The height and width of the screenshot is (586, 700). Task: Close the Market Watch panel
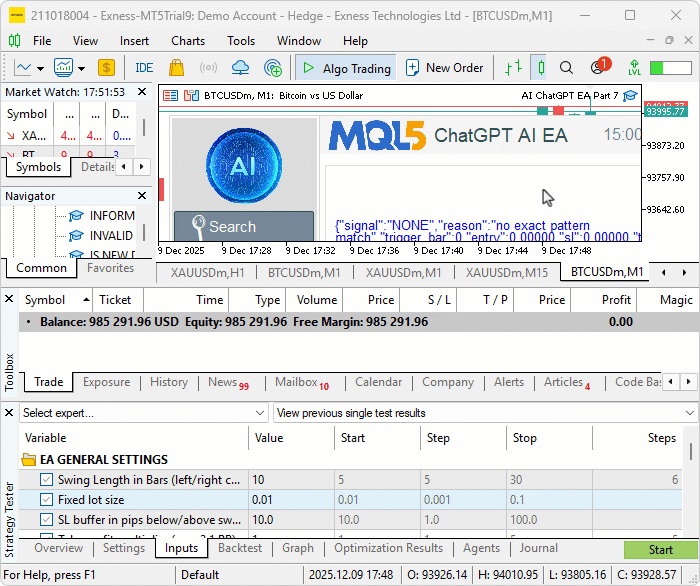[142, 92]
